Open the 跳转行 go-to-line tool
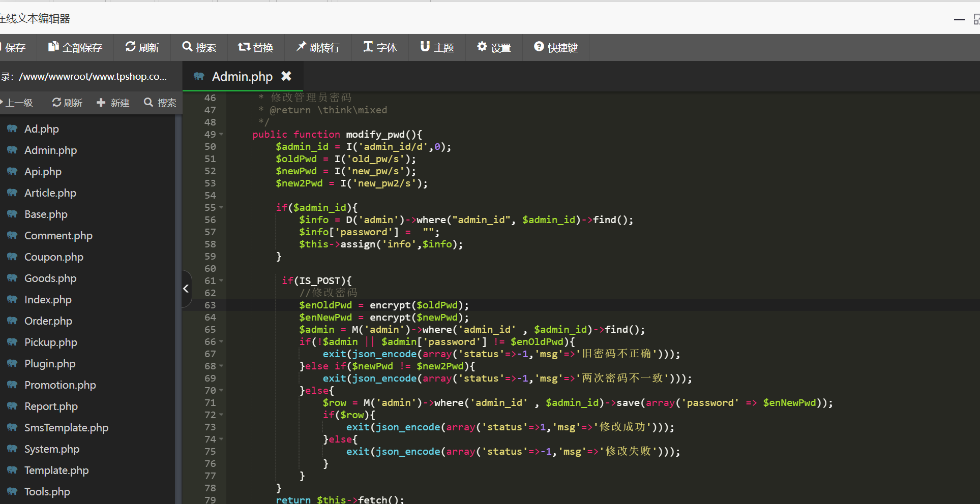 point(325,48)
